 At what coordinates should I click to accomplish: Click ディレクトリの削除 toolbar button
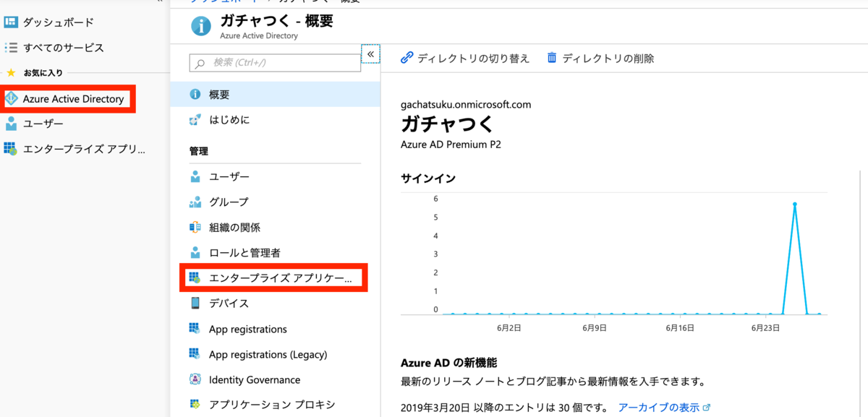point(600,58)
